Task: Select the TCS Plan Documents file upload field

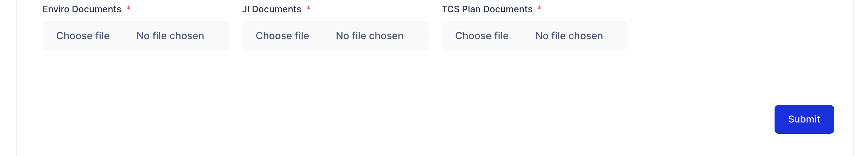Action: [534, 36]
